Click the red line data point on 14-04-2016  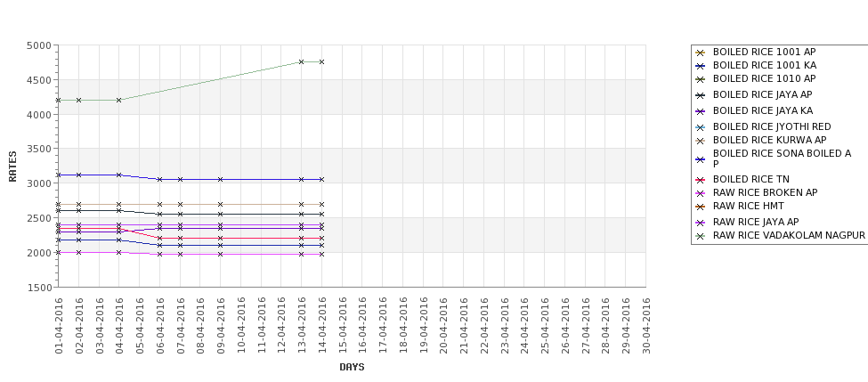(321, 238)
